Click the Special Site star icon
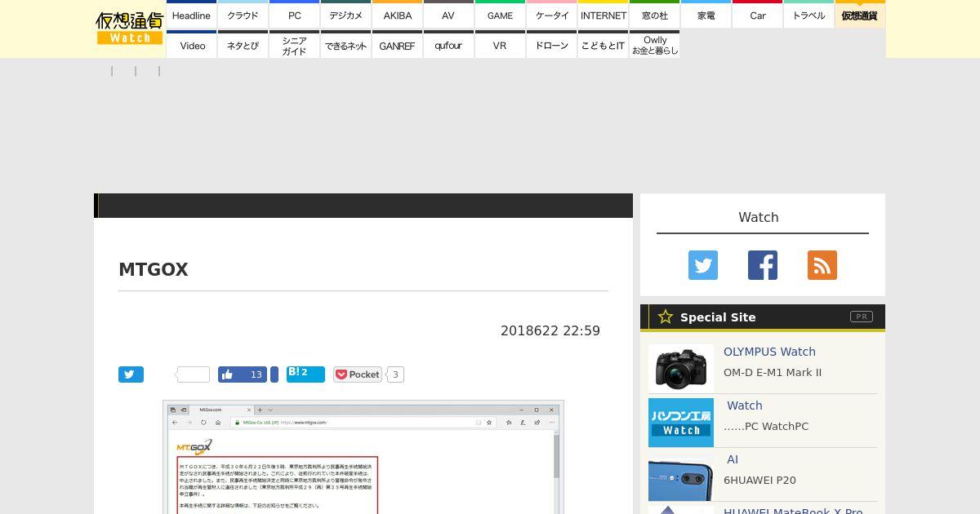The width and height of the screenshot is (980, 514). click(666, 317)
